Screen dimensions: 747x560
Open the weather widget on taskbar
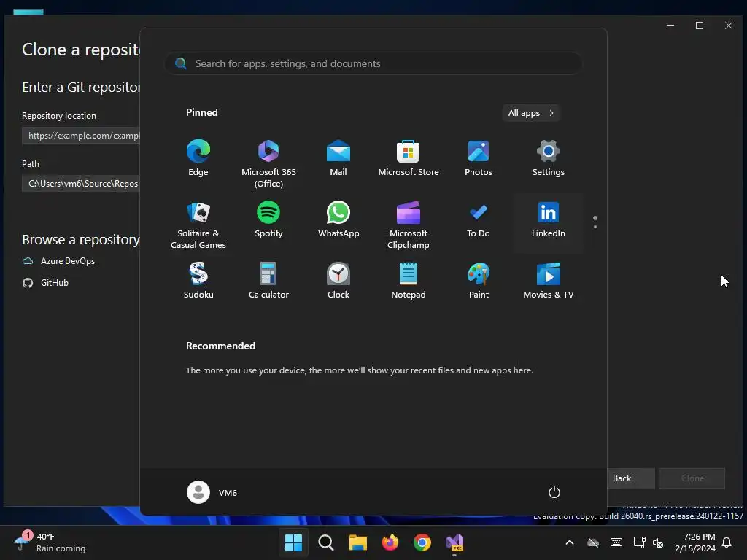coord(50,542)
